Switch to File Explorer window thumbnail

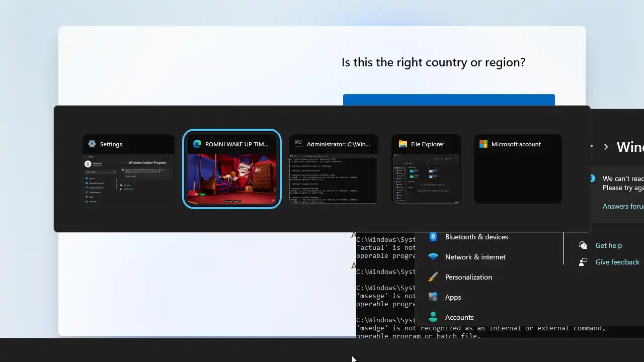426,169
